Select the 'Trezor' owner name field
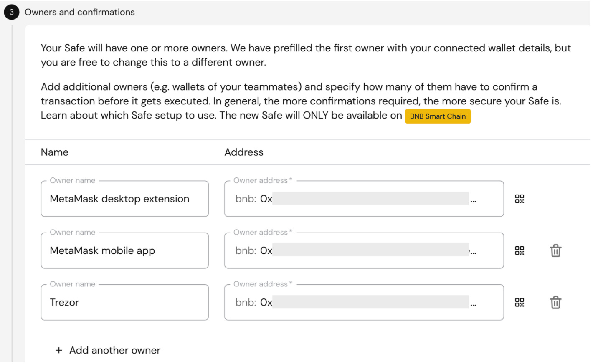The image size is (593, 364). 124,303
